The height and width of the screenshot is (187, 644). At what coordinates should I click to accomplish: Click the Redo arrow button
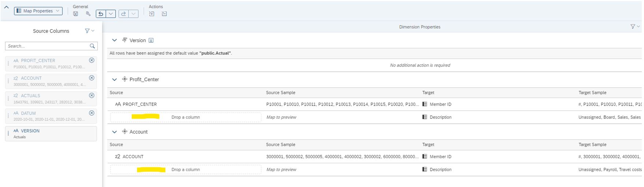tap(123, 14)
